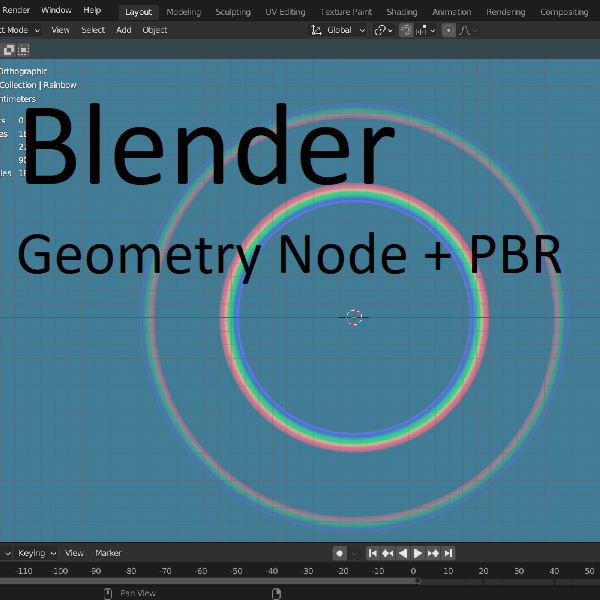This screenshot has width=600, height=600.
Task: Jump to the end frame
Action: pyautogui.click(x=448, y=553)
